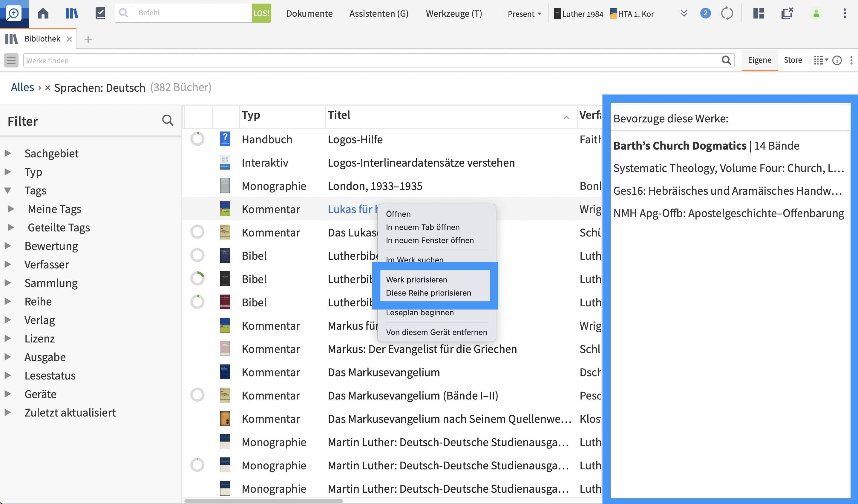Screen dimensions: 858x504
Task: Switch to the Store tab
Action: (x=793, y=60)
